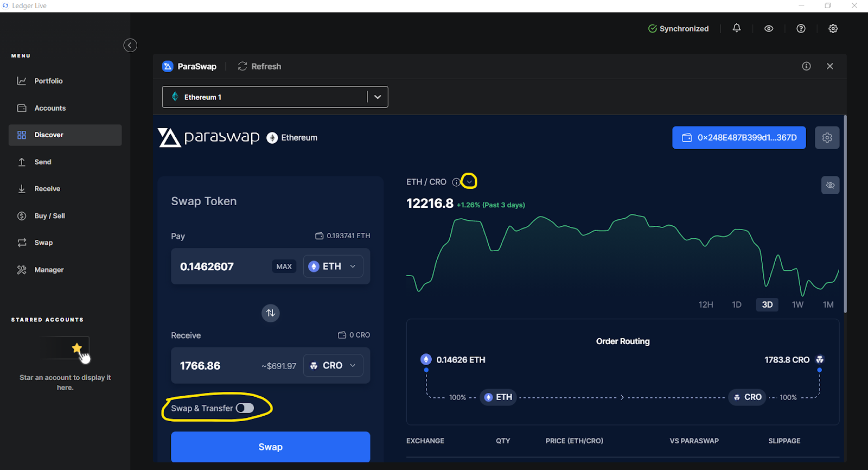Select the 1W chart range
This screenshot has width=868, height=470.
(797, 305)
